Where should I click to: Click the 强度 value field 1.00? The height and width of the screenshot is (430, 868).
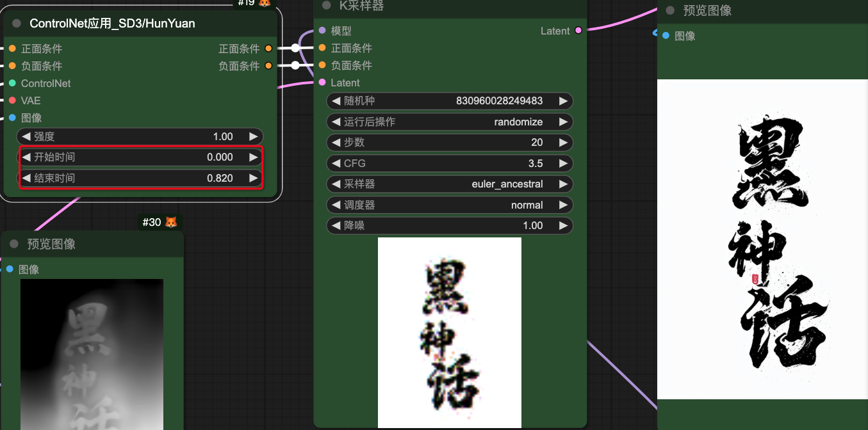(223, 136)
